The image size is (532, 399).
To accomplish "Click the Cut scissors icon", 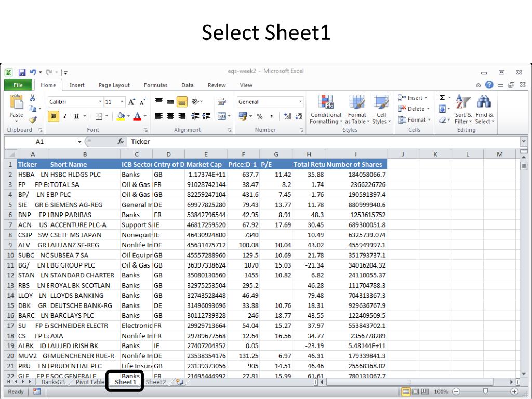I will (33, 98).
